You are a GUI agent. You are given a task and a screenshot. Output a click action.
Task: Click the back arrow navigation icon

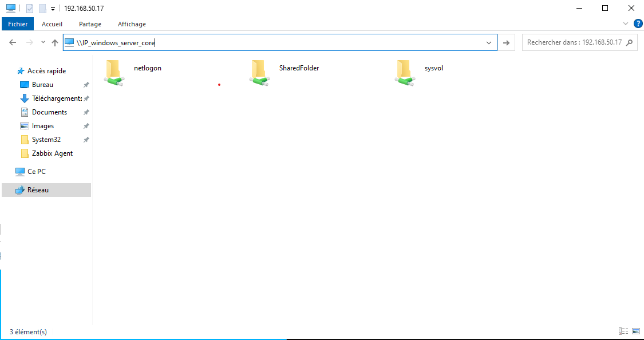13,42
